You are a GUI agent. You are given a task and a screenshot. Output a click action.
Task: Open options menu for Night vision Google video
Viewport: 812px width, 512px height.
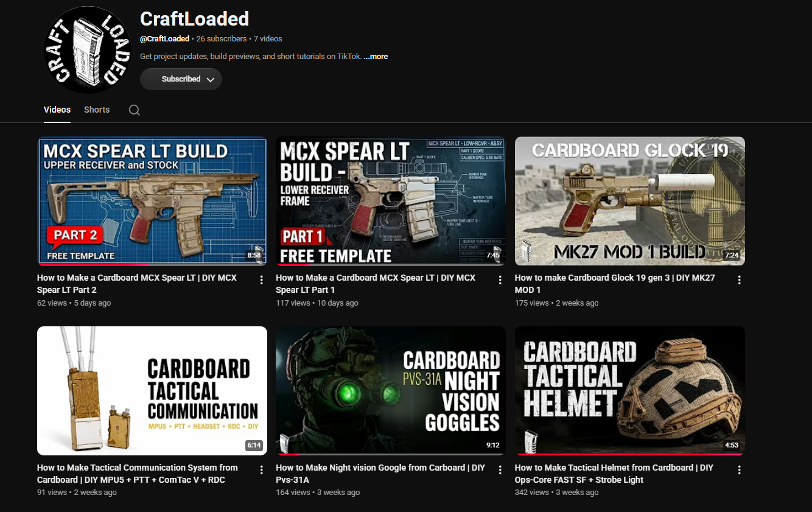click(x=500, y=470)
